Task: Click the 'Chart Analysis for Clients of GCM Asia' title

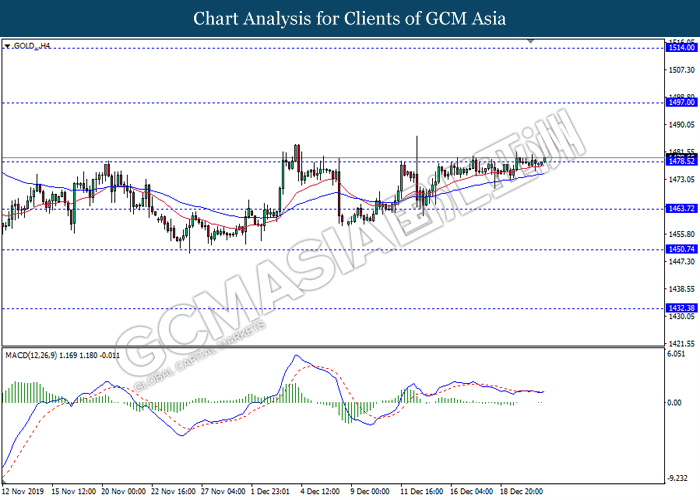Action: click(350, 18)
